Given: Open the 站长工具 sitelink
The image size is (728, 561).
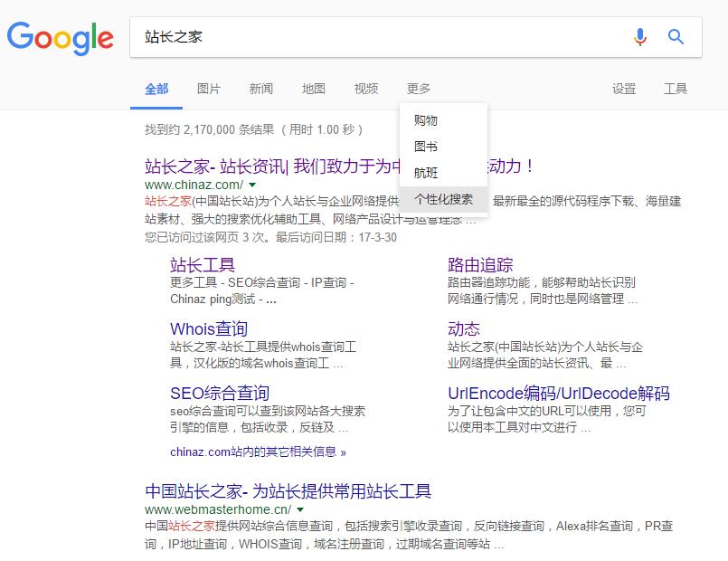Looking at the screenshot, I should click(x=203, y=265).
